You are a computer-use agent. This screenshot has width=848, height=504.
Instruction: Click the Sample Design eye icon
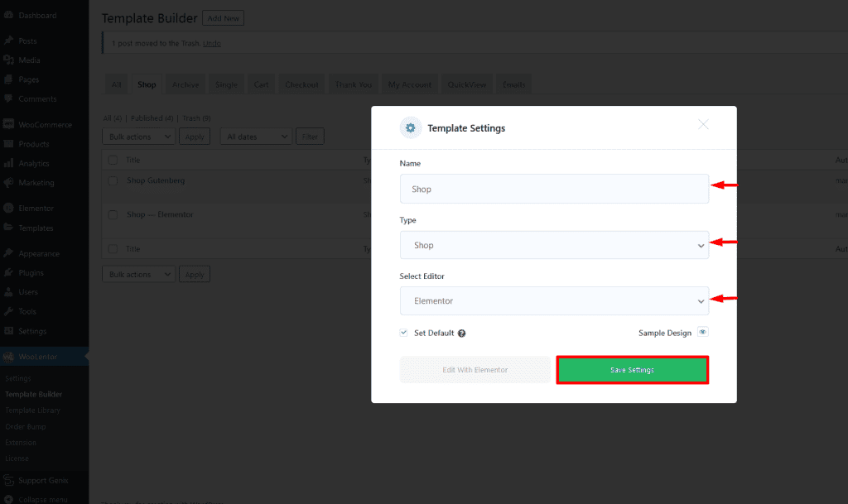click(x=702, y=333)
